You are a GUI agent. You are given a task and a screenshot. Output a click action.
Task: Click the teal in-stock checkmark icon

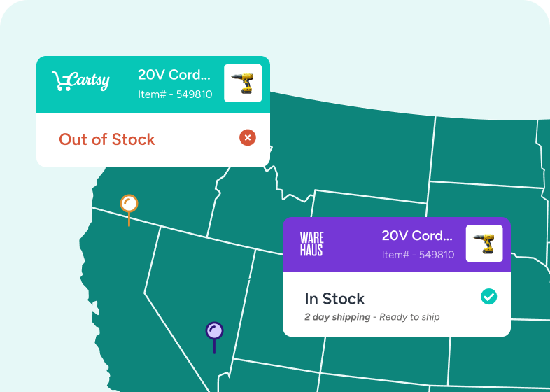(x=488, y=297)
